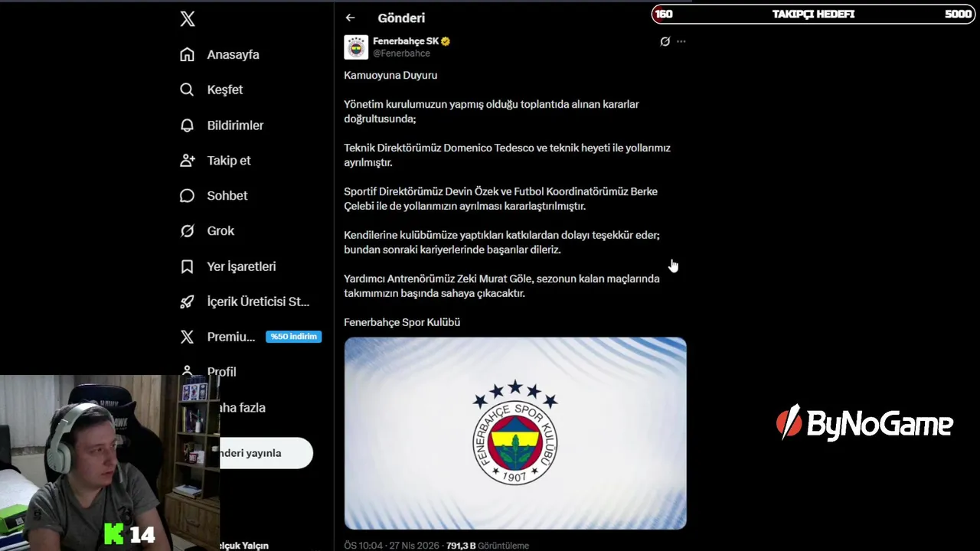Open Sohbet in the sidebar

click(227, 195)
